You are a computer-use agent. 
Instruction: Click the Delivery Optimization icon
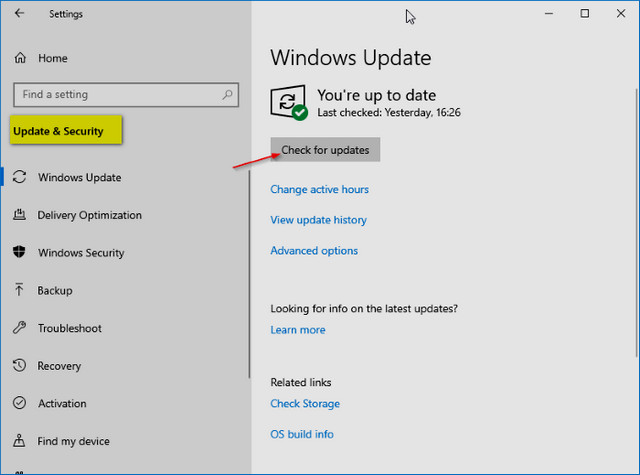[19, 214]
